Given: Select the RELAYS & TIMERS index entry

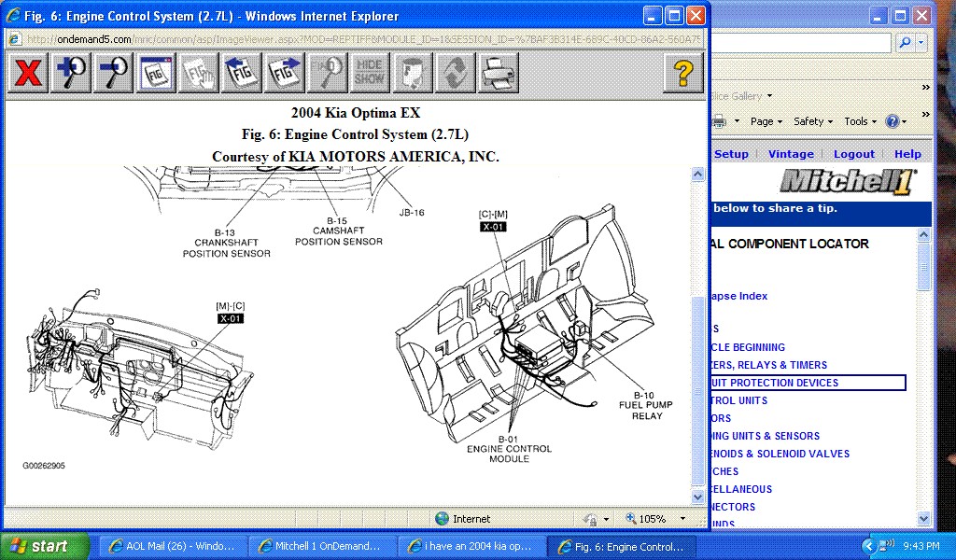Looking at the screenshot, I should [x=769, y=365].
